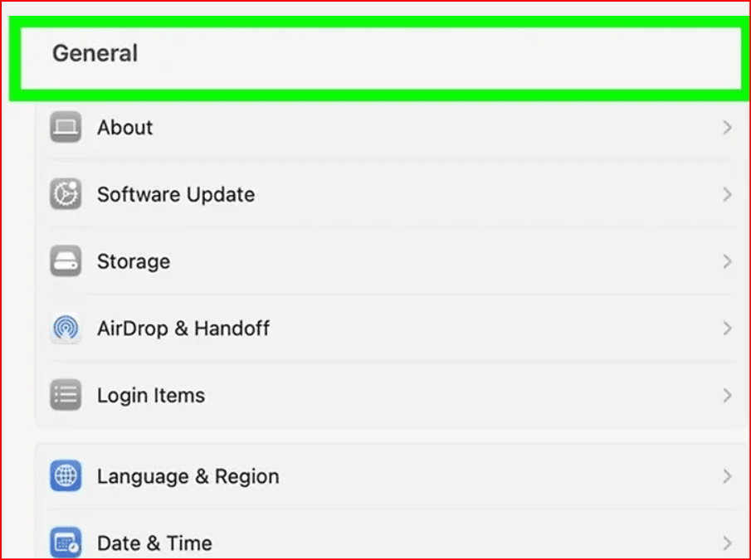The width and height of the screenshot is (751, 560).
Task: Select the Language & Region text label
Action: [x=188, y=476]
